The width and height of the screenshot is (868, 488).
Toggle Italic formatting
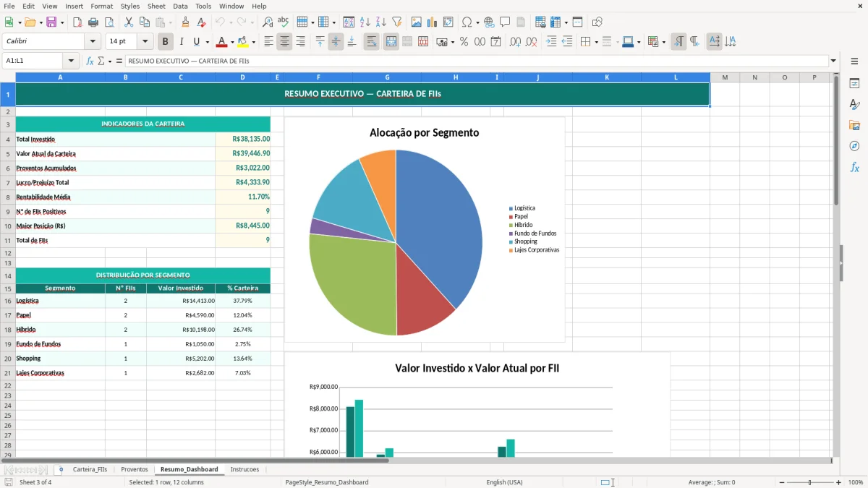click(x=181, y=42)
